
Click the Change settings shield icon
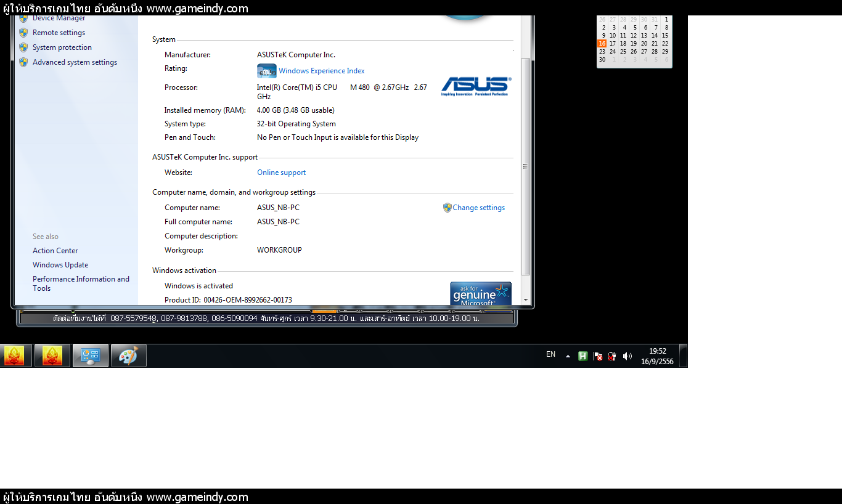(448, 208)
